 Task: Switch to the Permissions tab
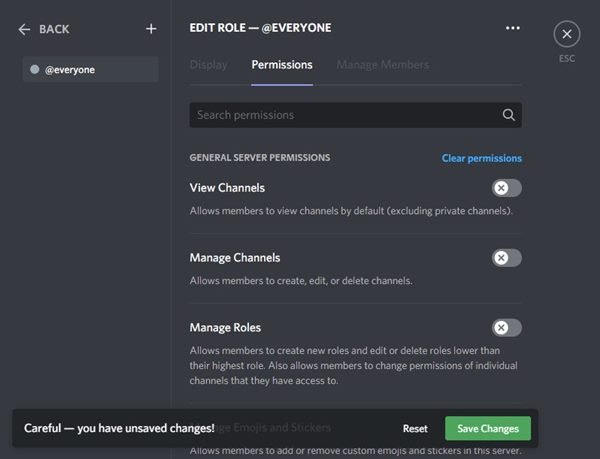pyautogui.click(x=282, y=65)
